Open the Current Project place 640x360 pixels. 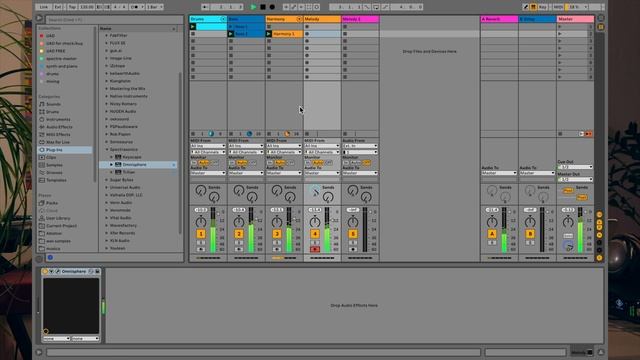(x=62, y=226)
